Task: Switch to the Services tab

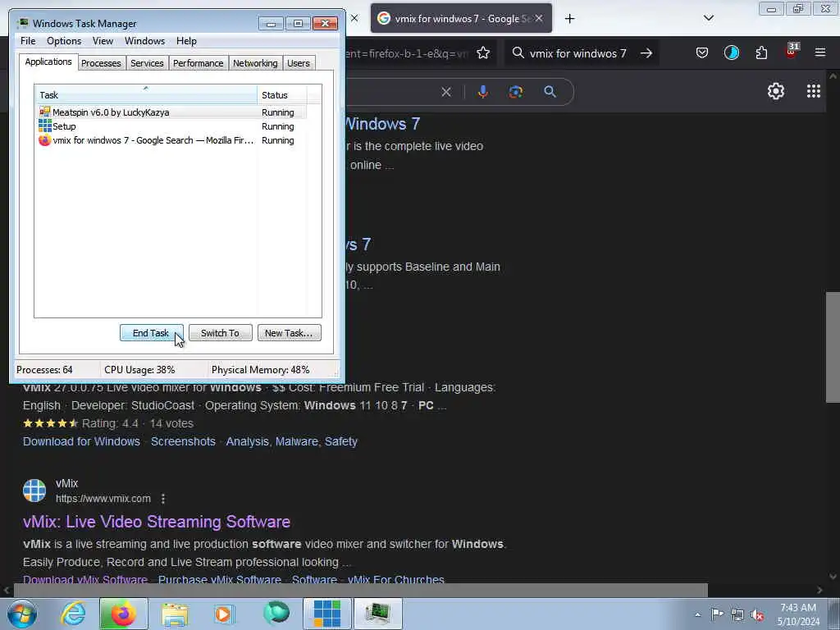Action: [147, 63]
